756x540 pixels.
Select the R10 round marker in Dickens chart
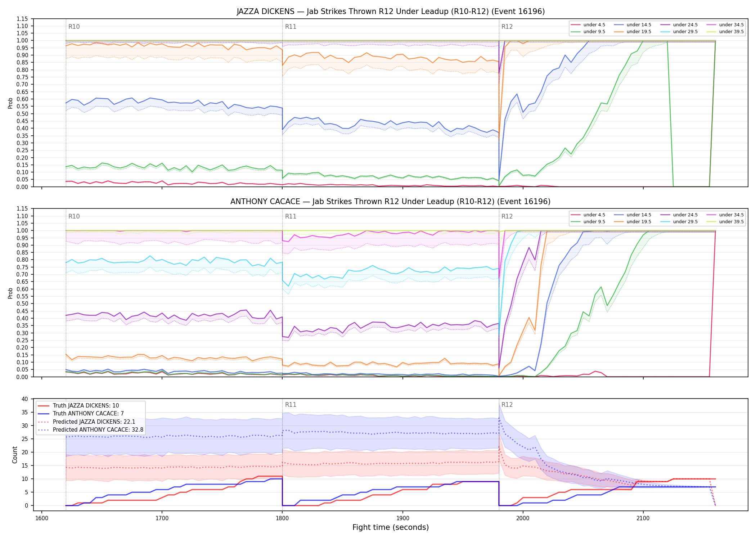coord(74,27)
